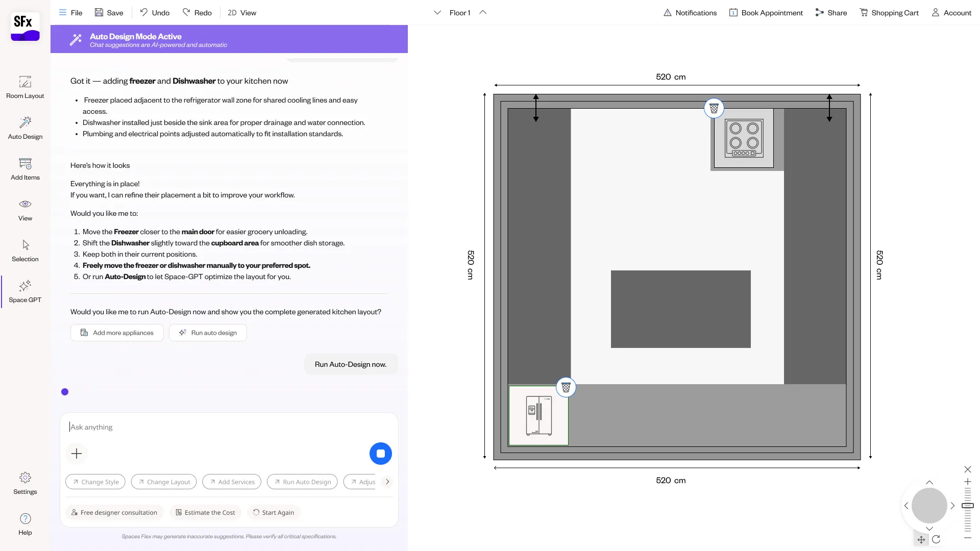Stop the AI response generation

(x=381, y=454)
